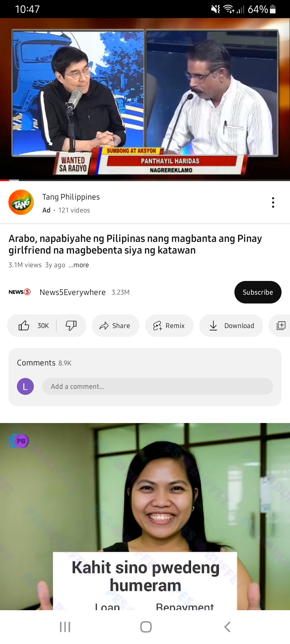This screenshot has width=290, height=644.
Task: Expand the video title text
Action: 135,244
